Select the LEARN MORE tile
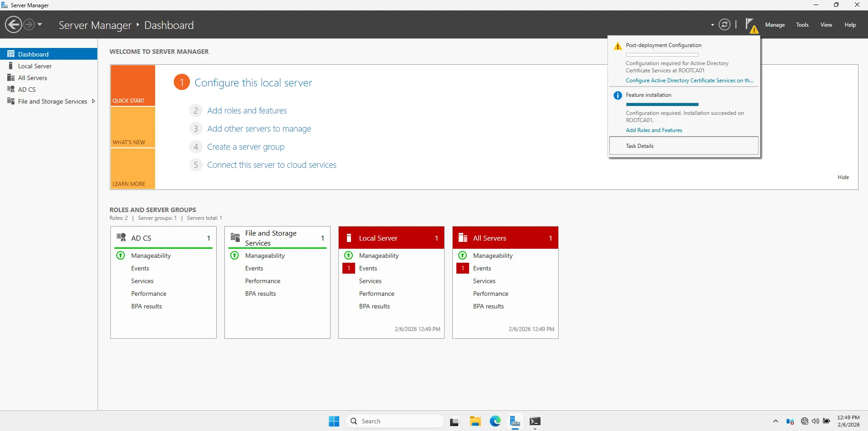The image size is (868, 431). point(133,169)
